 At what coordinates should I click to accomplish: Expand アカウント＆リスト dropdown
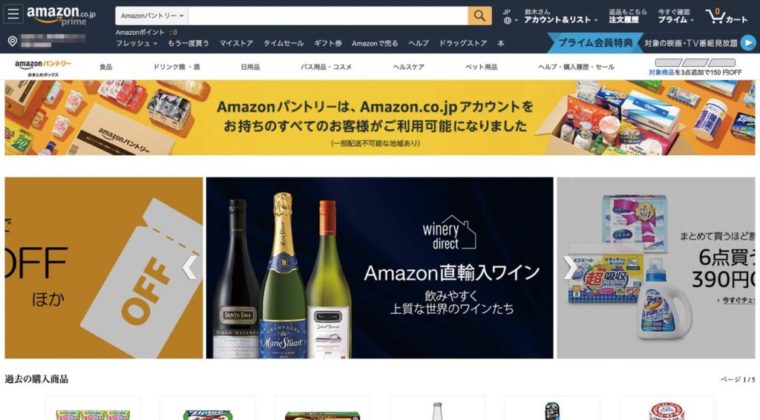pyautogui.click(x=561, y=20)
